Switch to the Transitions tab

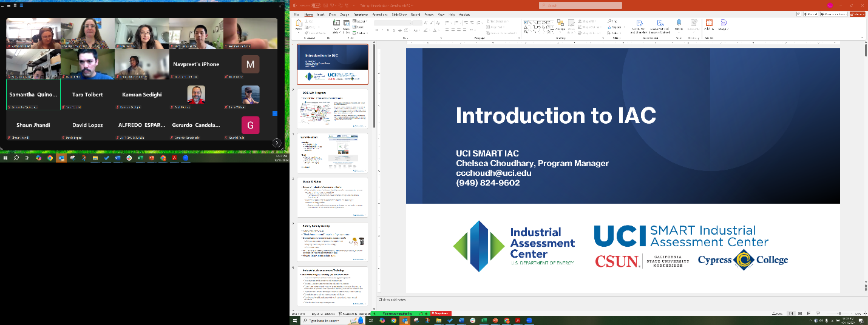[x=361, y=15]
